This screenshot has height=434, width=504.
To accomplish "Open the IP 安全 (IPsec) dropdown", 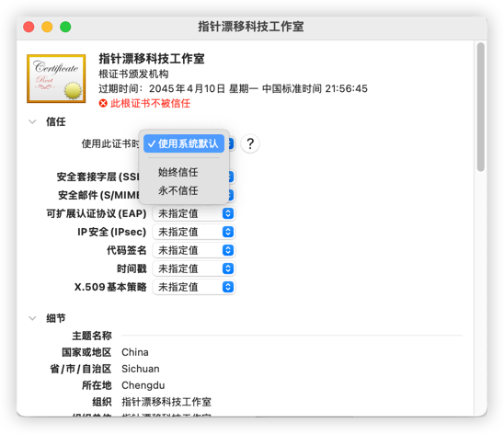I will pos(194,232).
